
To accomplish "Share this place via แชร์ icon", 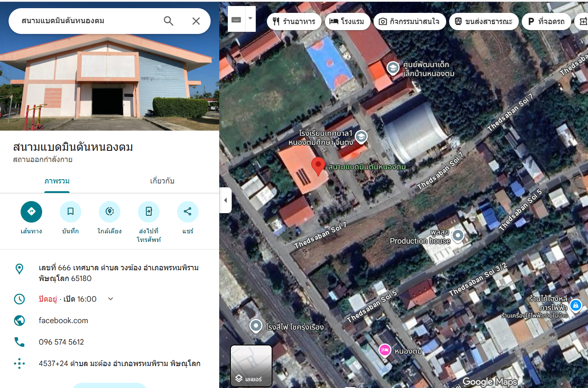I will point(188,211).
